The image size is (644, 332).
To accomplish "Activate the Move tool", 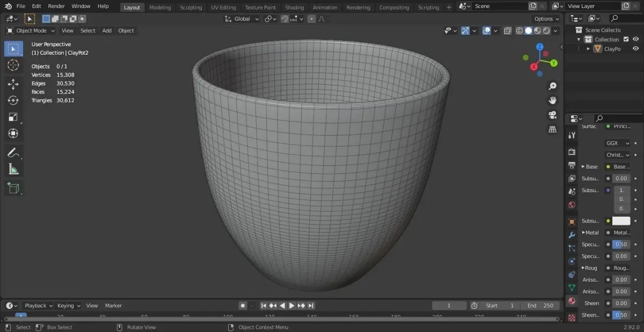I will click(13, 84).
